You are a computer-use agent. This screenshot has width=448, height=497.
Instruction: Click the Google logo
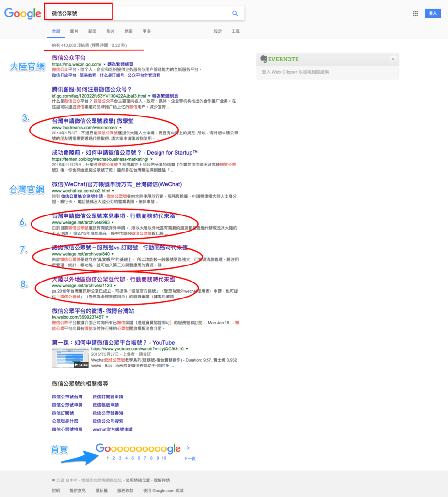[x=22, y=13]
